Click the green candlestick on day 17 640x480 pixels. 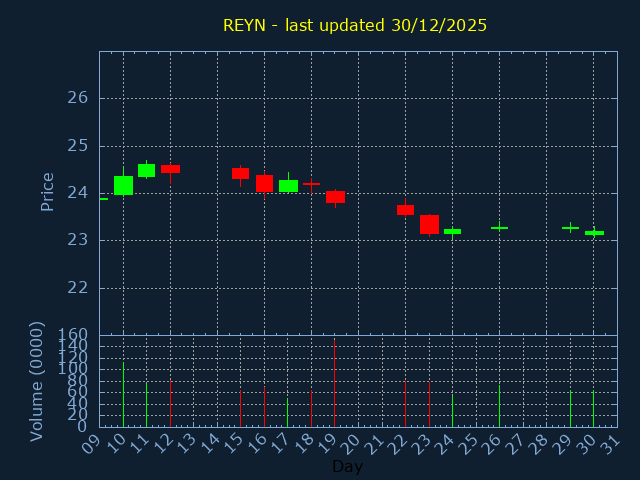coord(288,186)
